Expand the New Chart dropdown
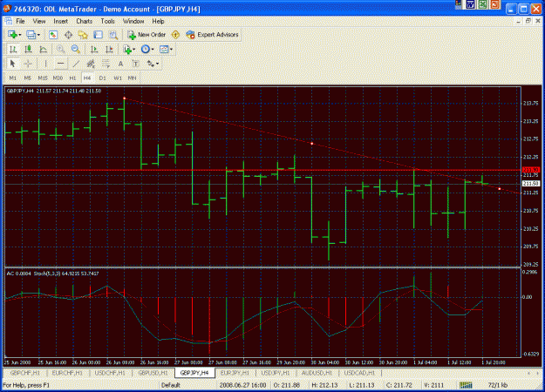 coord(20,35)
